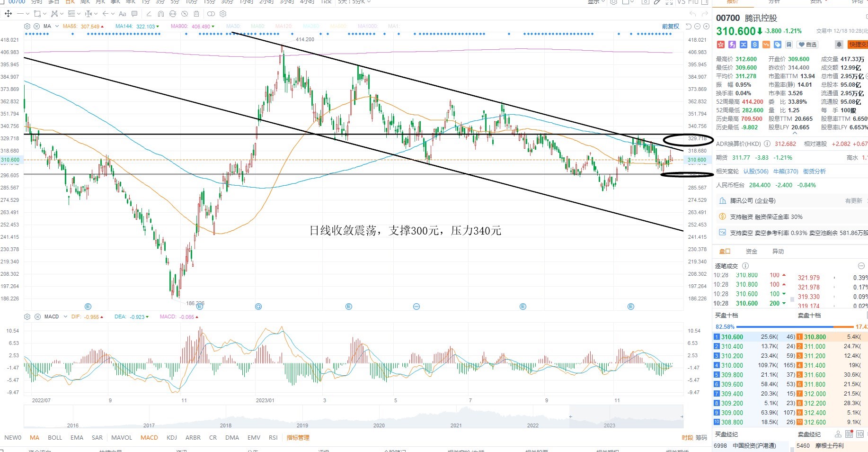The width and height of the screenshot is (868, 452).
Task: Toggle MA900 line visibility
Action: pos(193,27)
